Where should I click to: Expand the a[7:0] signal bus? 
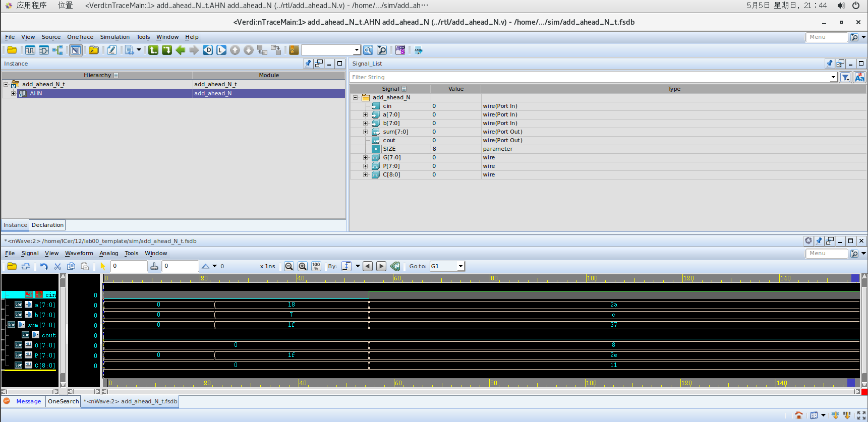coord(366,114)
